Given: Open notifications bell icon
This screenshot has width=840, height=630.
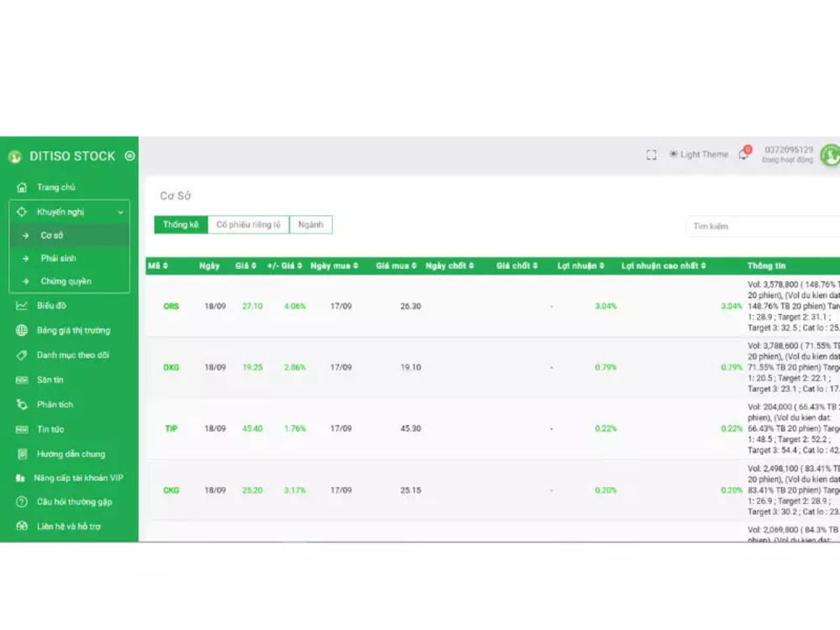Looking at the screenshot, I should (743, 155).
